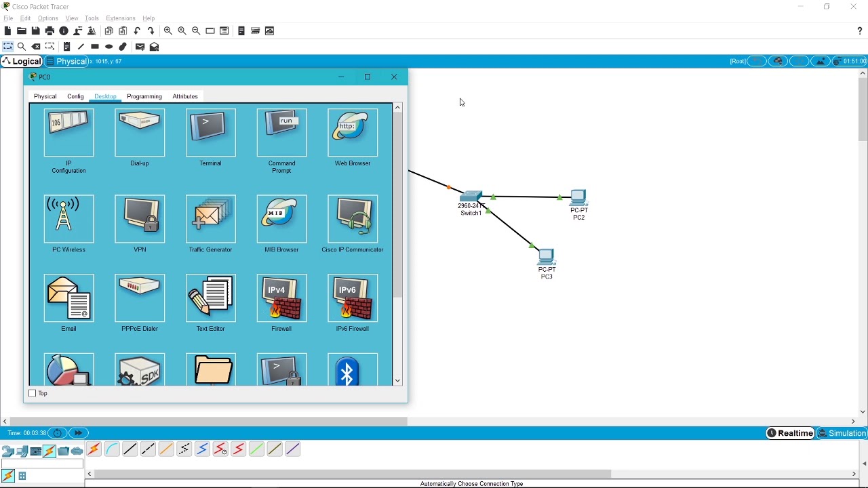Launch PPPoE Dialer
The image size is (868, 488).
click(140, 298)
